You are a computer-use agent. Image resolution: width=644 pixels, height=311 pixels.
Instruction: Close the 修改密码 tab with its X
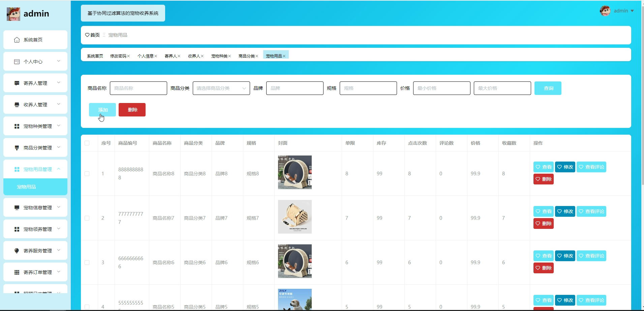click(x=128, y=56)
